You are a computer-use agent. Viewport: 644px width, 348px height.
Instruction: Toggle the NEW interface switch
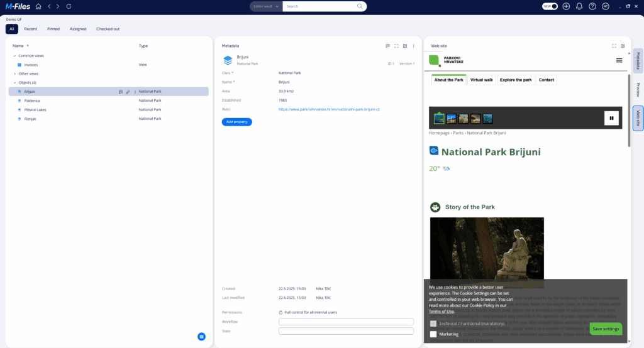tap(550, 6)
